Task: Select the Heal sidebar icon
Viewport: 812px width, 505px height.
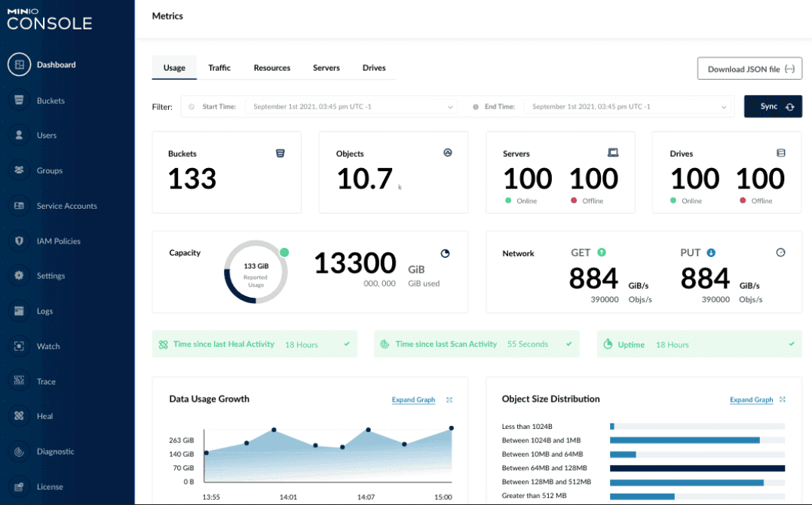Action: pyautogui.click(x=19, y=416)
